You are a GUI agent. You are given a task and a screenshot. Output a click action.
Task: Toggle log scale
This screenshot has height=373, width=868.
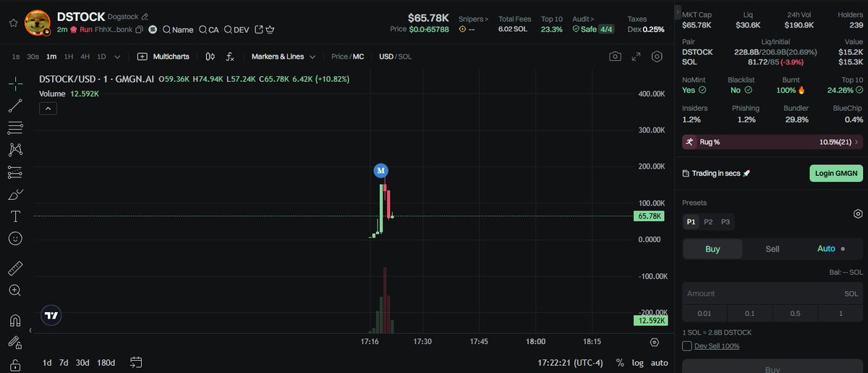click(637, 363)
